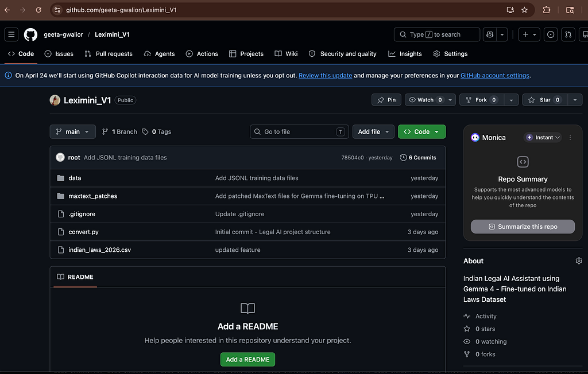The image size is (588, 374).
Task: Open GitHub account settings link in banner
Action: pyautogui.click(x=494, y=76)
